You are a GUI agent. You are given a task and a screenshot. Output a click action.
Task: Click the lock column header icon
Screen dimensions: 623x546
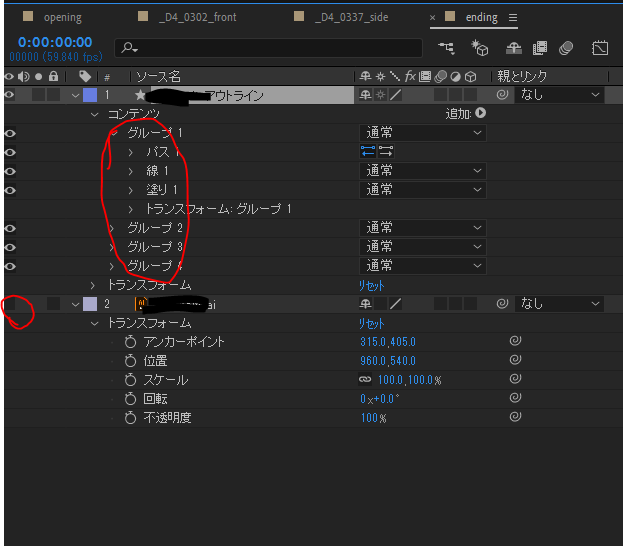(53, 76)
